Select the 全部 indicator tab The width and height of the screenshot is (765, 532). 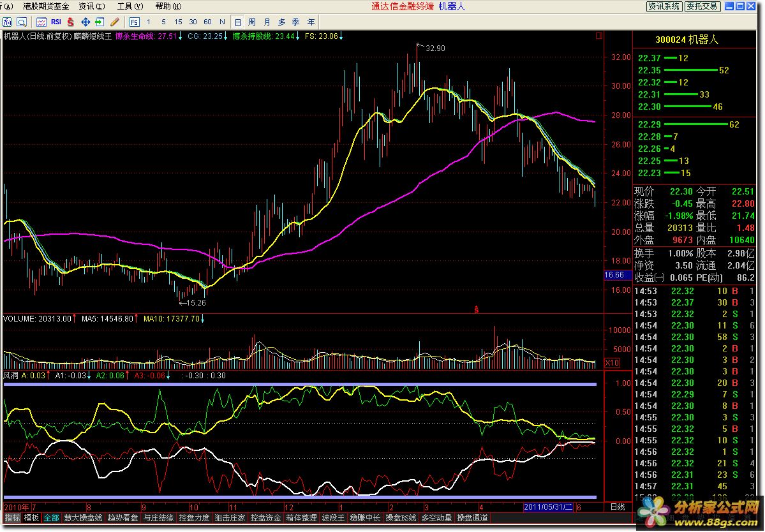click(x=51, y=518)
